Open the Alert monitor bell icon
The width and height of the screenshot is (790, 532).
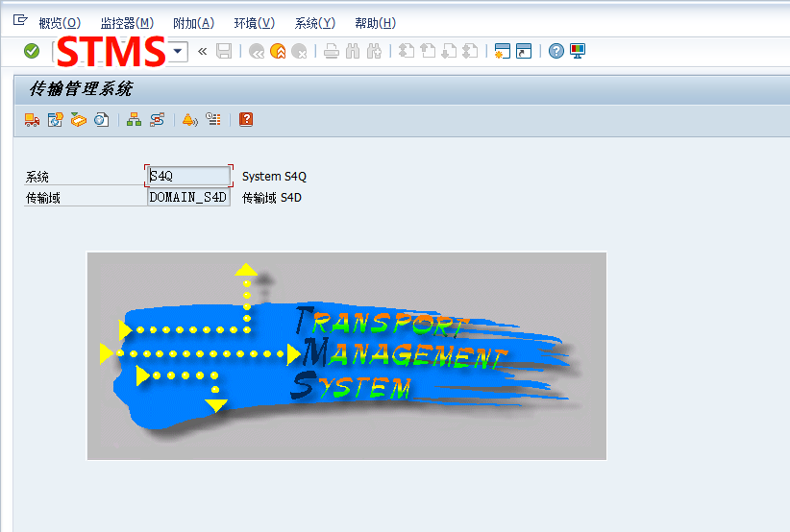(x=190, y=120)
